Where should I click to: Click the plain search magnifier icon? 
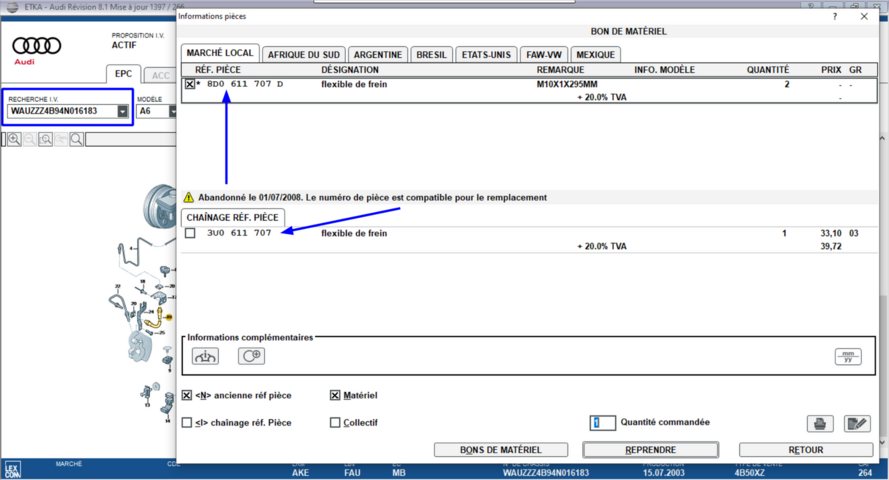click(77, 139)
